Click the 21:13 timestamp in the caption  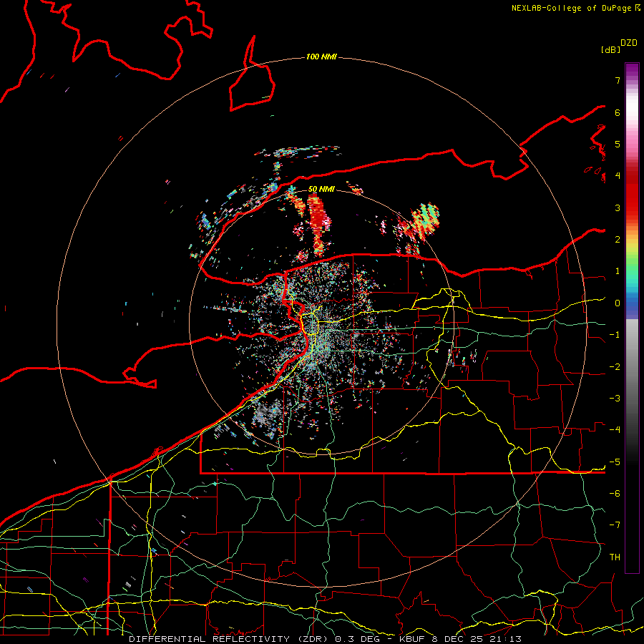click(x=506, y=639)
